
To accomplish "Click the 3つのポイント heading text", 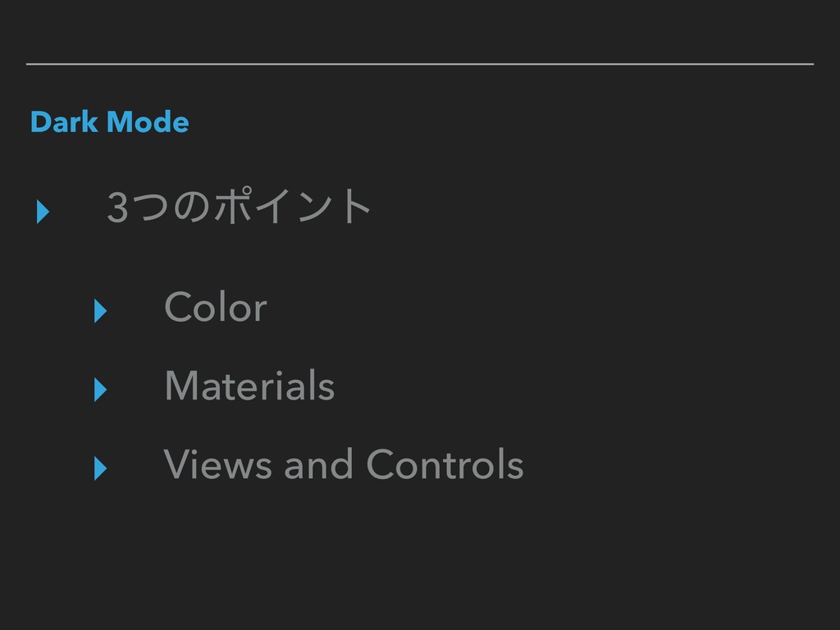I will (239, 206).
